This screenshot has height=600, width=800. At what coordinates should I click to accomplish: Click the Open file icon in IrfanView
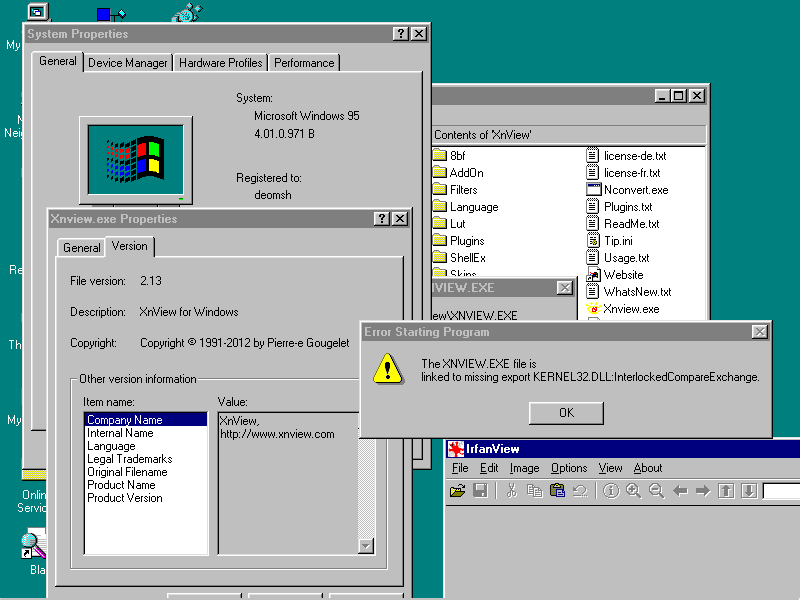[458, 491]
